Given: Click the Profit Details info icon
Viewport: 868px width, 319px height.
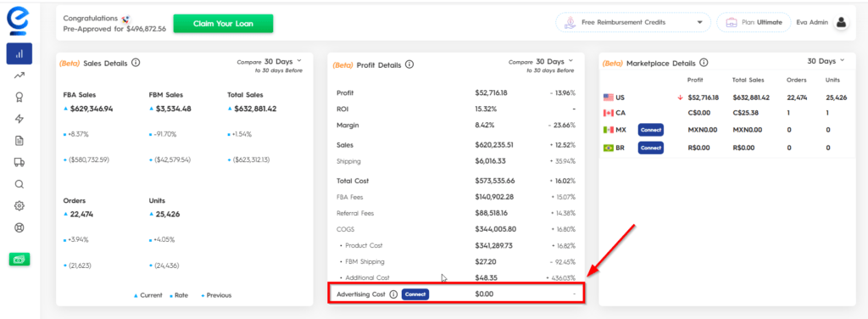Looking at the screenshot, I should 409,64.
